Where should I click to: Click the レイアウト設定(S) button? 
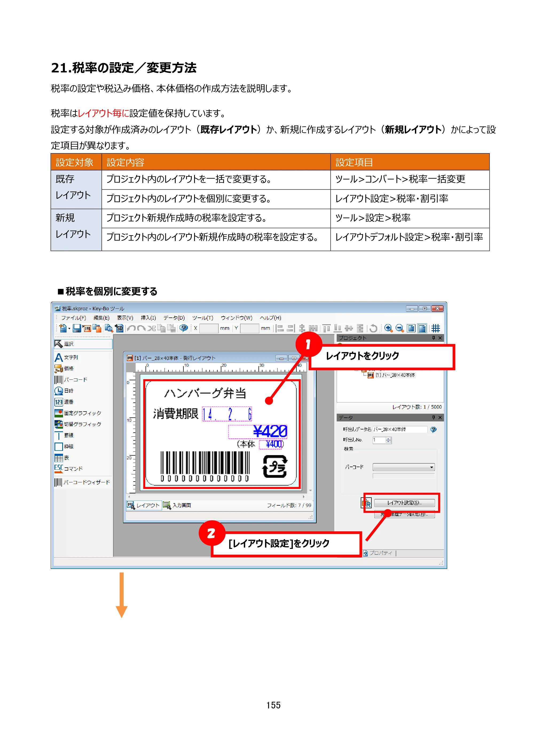404,503
